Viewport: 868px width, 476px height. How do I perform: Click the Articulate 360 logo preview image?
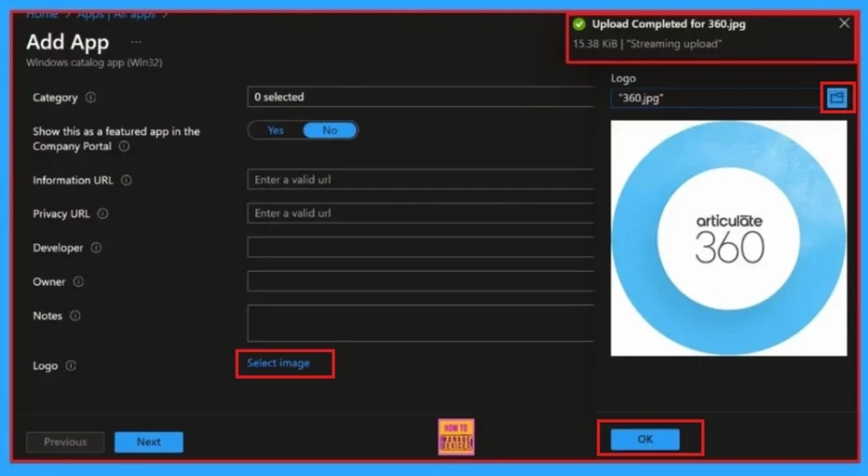(x=728, y=238)
